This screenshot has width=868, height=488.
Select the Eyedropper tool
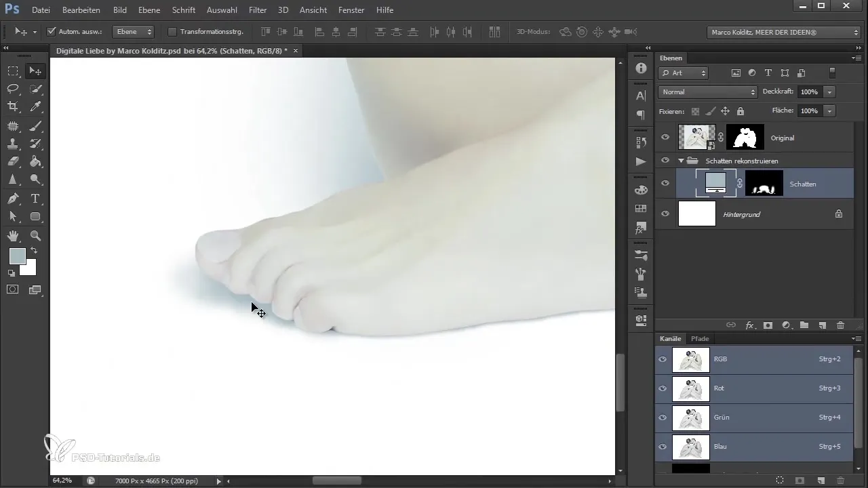click(x=36, y=106)
